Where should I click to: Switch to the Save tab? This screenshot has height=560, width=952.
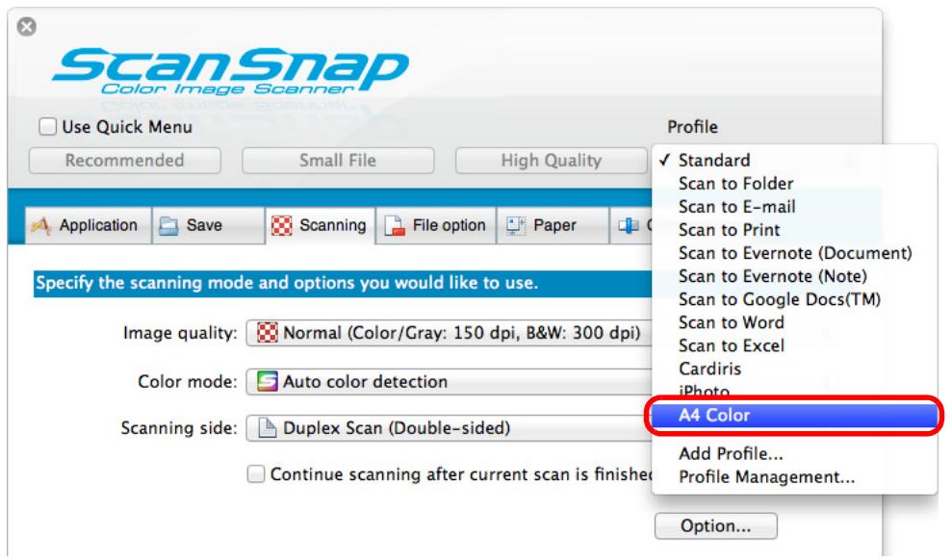click(208, 226)
